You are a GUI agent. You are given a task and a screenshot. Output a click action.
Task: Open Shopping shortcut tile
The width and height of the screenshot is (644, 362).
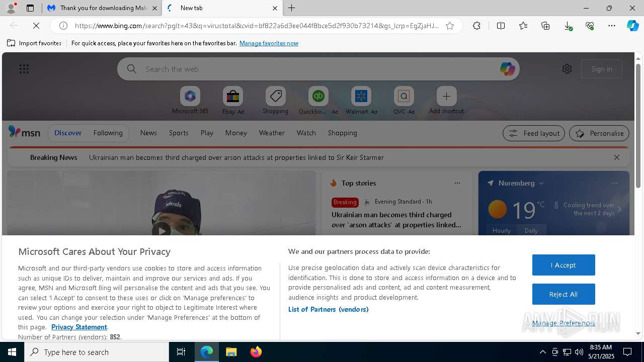pyautogui.click(x=276, y=101)
